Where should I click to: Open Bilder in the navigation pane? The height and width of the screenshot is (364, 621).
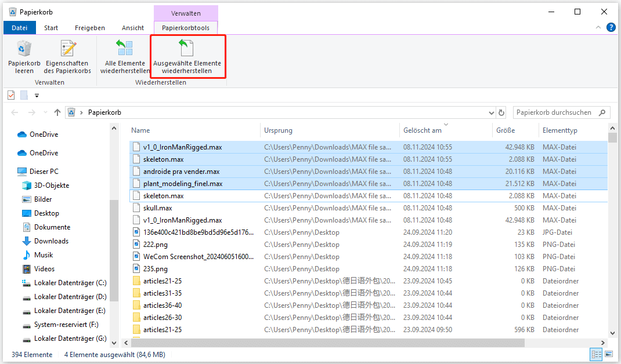coord(37,199)
